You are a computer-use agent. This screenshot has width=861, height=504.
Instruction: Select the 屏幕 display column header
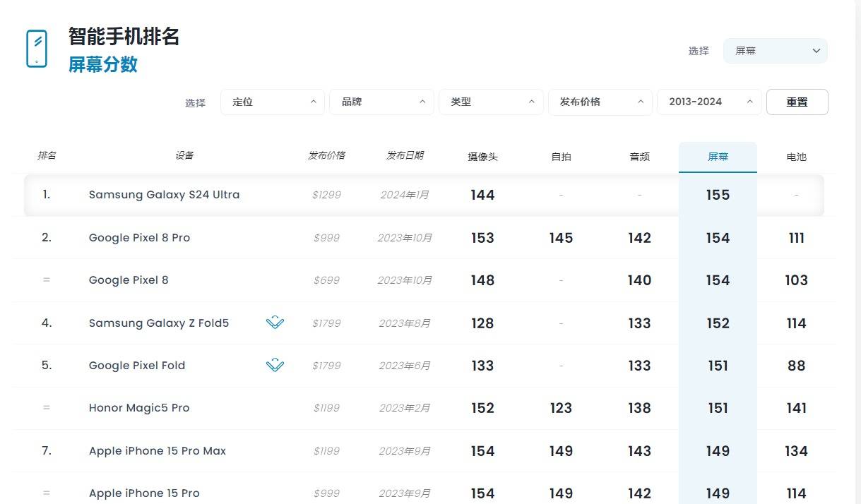tap(718, 157)
